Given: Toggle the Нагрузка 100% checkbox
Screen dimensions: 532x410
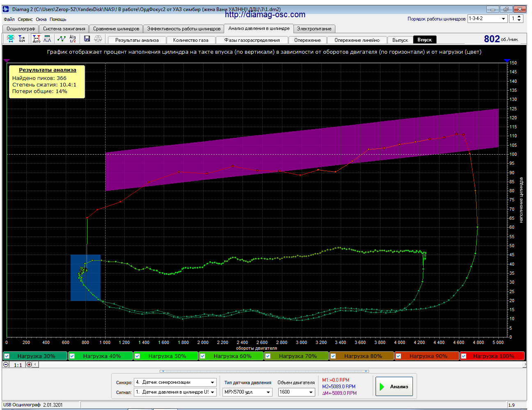Looking at the screenshot, I should (x=464, y=356).
